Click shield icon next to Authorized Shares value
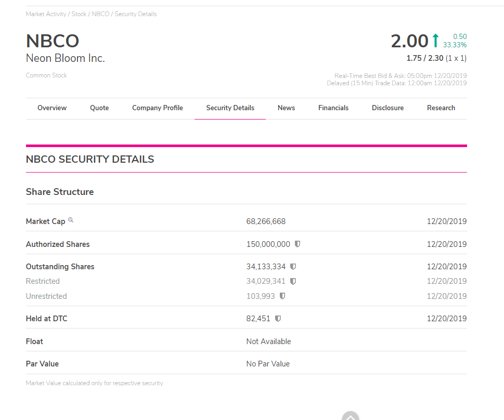This screenshot has height=420, width=504. (x=298, y=244)
